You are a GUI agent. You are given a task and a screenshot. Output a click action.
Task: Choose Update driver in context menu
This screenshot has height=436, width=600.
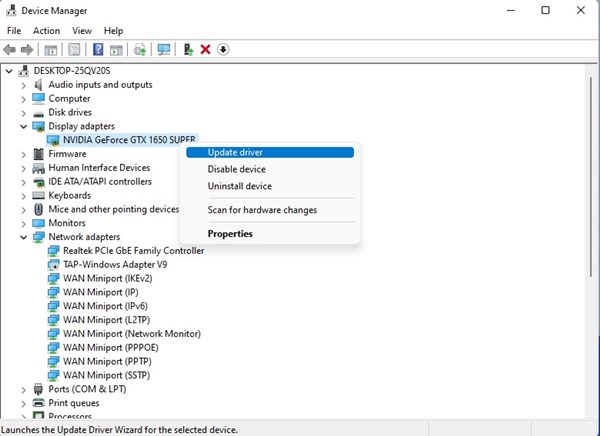tap(270, 152)
